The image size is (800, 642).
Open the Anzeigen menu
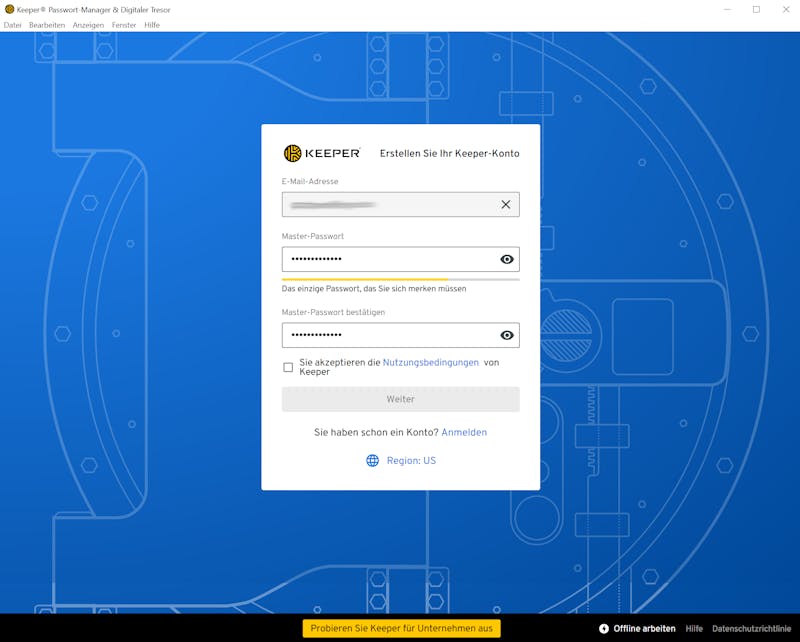coord(88,25)
